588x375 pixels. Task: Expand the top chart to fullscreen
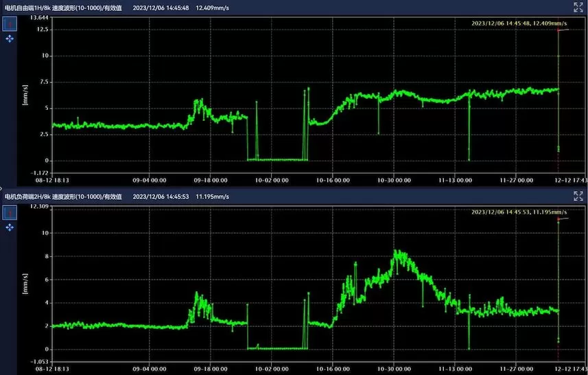(578, 7)
